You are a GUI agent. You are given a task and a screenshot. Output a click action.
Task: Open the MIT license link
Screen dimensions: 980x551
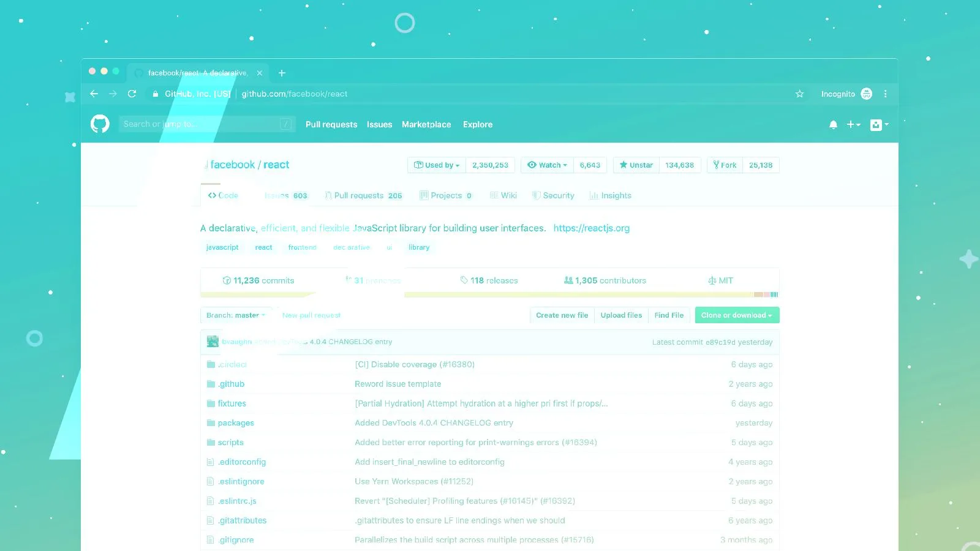coord(720,280)
